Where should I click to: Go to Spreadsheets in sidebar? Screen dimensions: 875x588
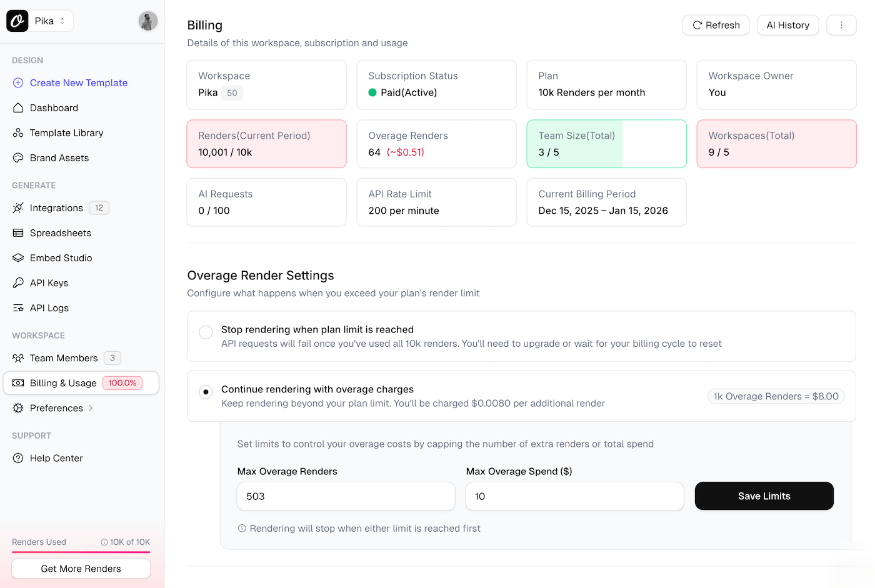60,233
